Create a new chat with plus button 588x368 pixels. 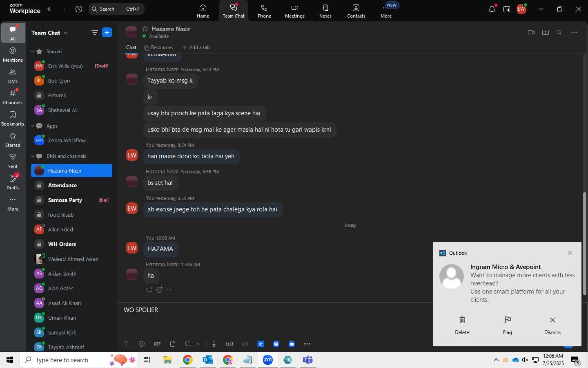(x=107, y=32)
